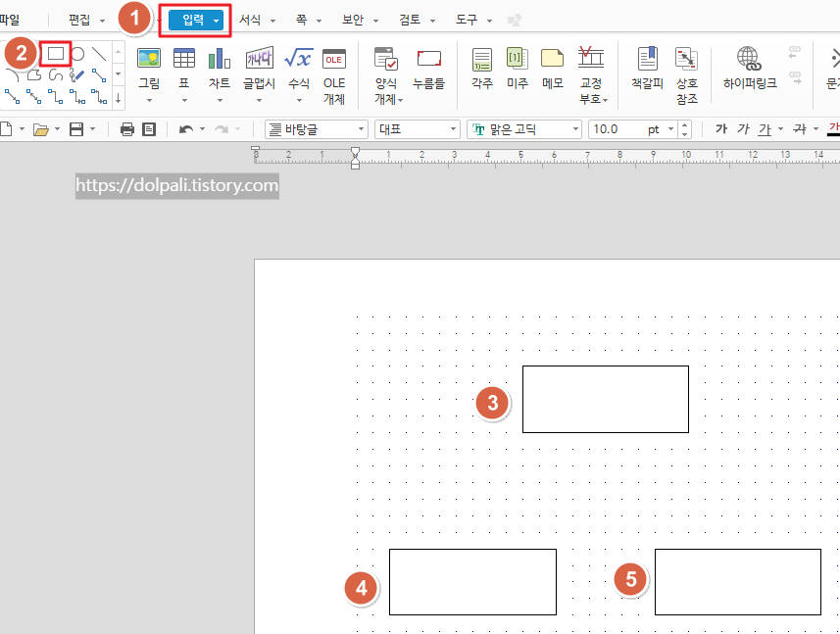Open print preview from the toolbar
Viewport: 840px width, 634px height.
pos(149,129)
